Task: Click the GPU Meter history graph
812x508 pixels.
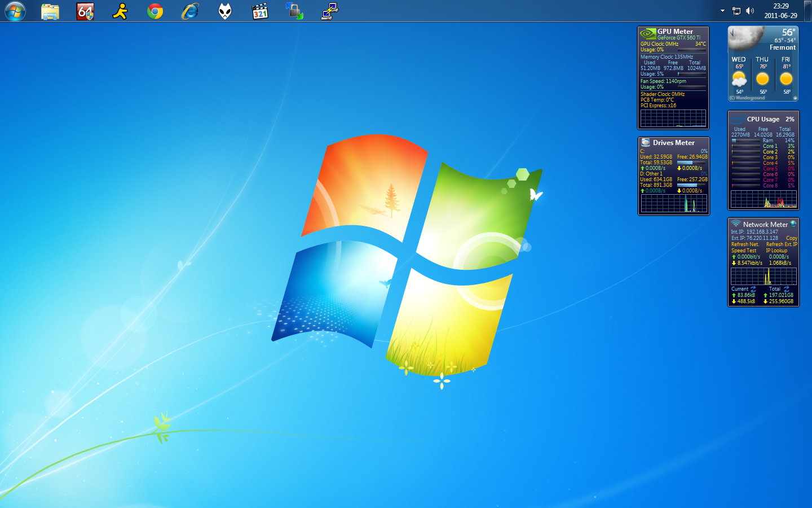Action: (x=673, y=118)
